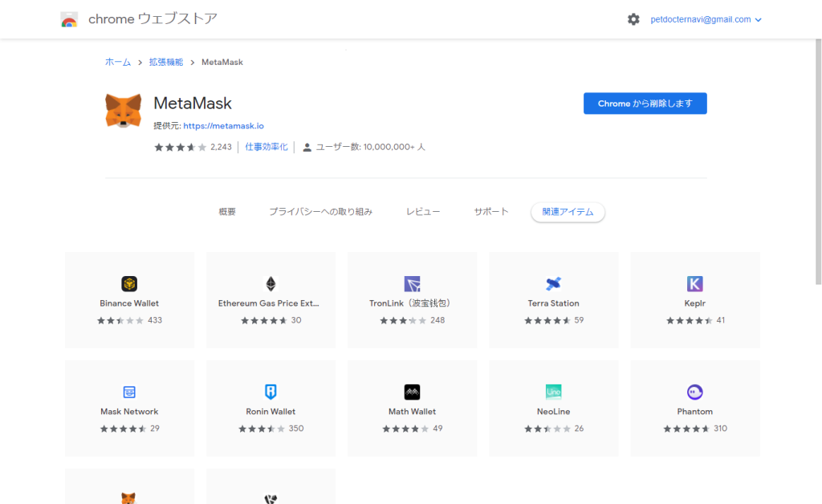822x504 pixels.
Task: Click the TronLink icon
Action: pyautogui.click(x=412, y=283)
